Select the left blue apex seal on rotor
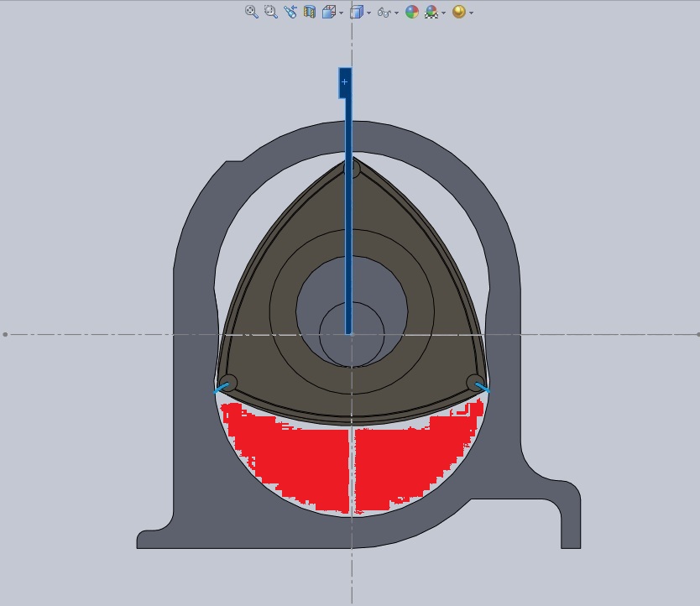 (x=222, y=388)
